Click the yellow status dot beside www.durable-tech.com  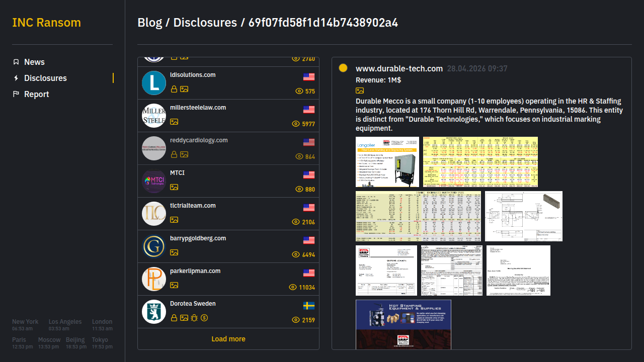click(343, 68)
